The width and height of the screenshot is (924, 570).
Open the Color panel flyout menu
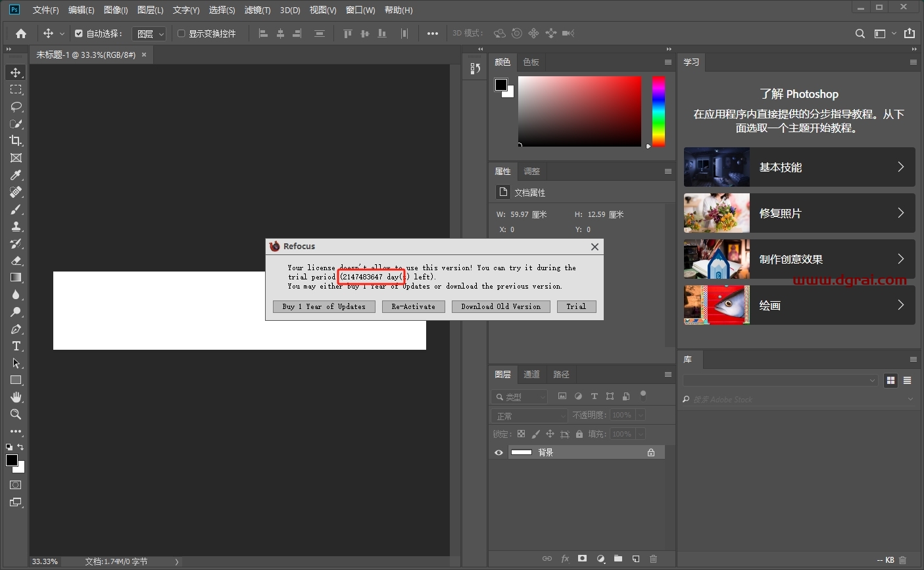coord(668,62)
